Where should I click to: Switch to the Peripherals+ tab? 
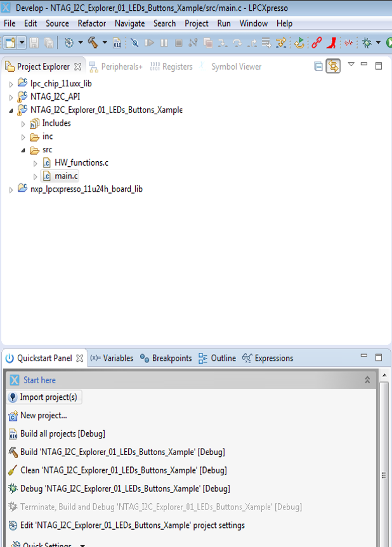[116, 67]
